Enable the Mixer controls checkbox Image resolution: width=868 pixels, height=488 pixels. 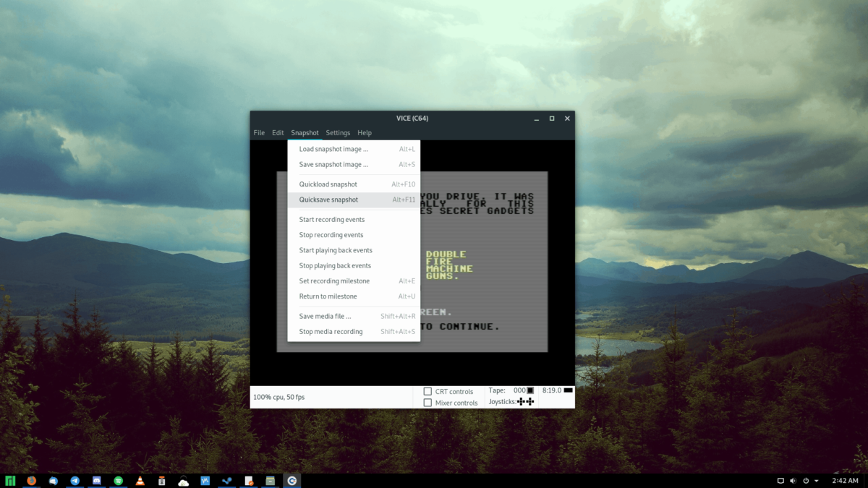427,403
